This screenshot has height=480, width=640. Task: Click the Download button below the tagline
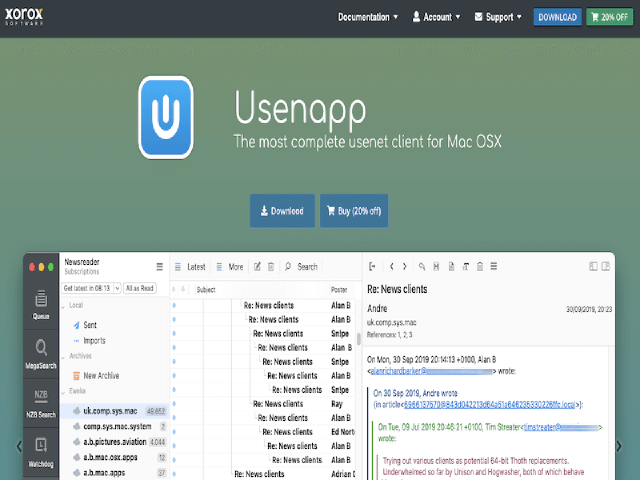282,211
